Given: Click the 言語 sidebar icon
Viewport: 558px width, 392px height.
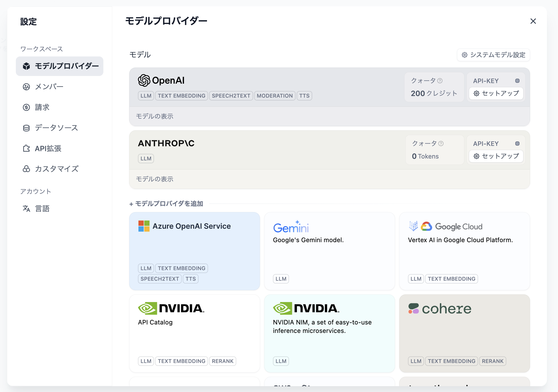Looking at the screenshot, I should coord(27,208).
